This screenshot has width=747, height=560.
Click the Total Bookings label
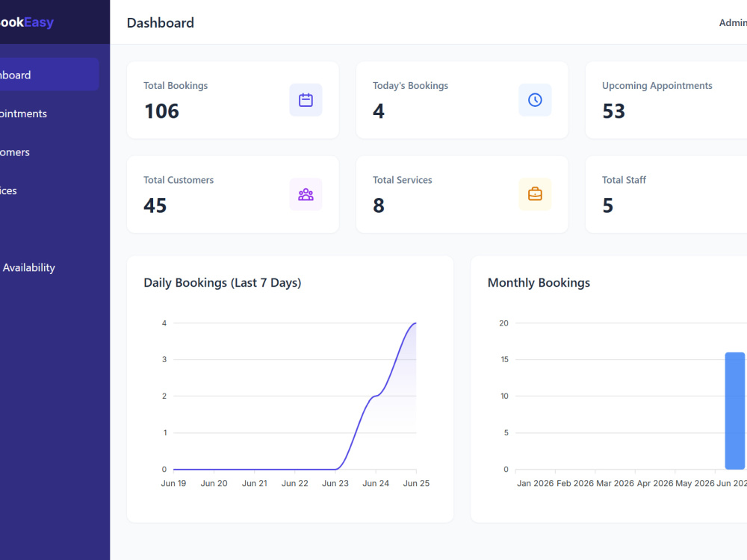pyautogui.click(x=176, y=86)
